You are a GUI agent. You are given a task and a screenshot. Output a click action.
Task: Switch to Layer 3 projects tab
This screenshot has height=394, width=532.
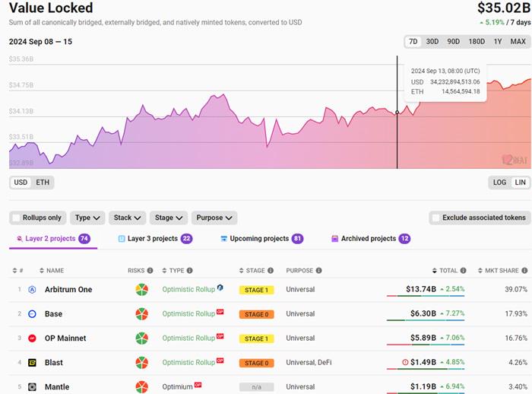coord(154,239)
